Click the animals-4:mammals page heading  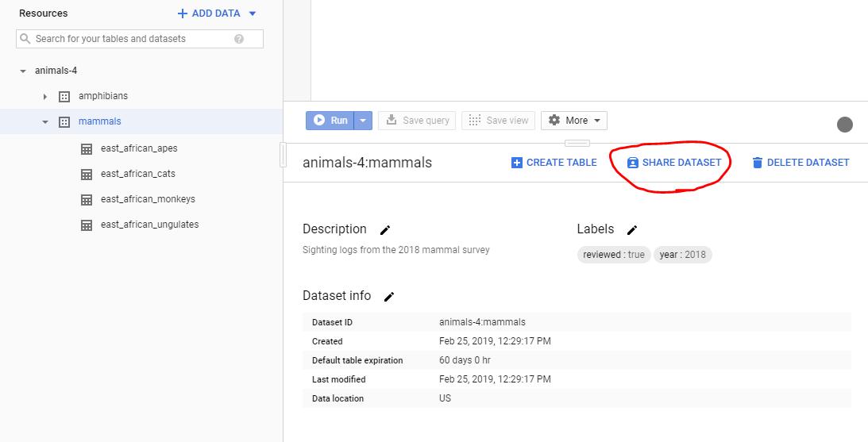click(x=368, y=163)
